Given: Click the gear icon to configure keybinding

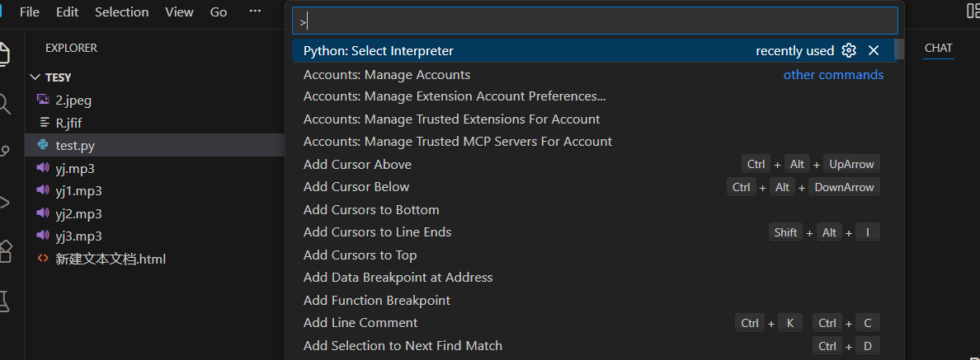Looking at the screenshot, I should (849, 51).
